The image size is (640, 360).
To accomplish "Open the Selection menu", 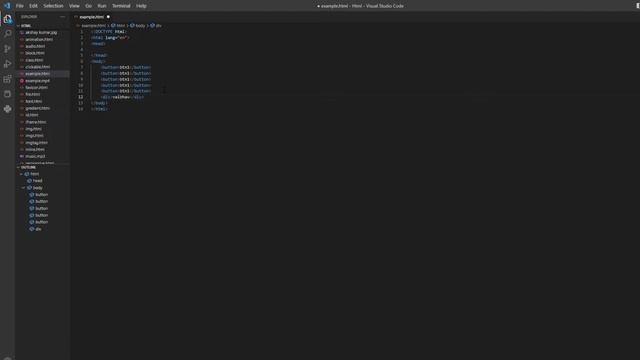I will pos(53,6).
